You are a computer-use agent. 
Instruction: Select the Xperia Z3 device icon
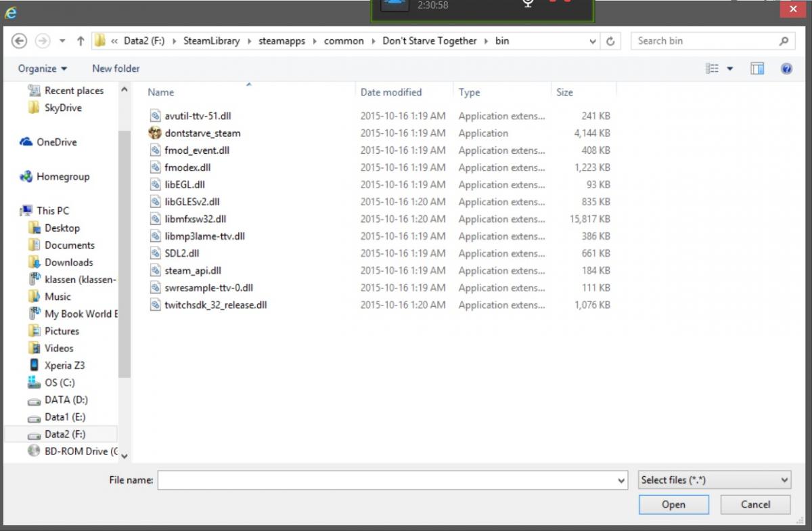[34, 365]
